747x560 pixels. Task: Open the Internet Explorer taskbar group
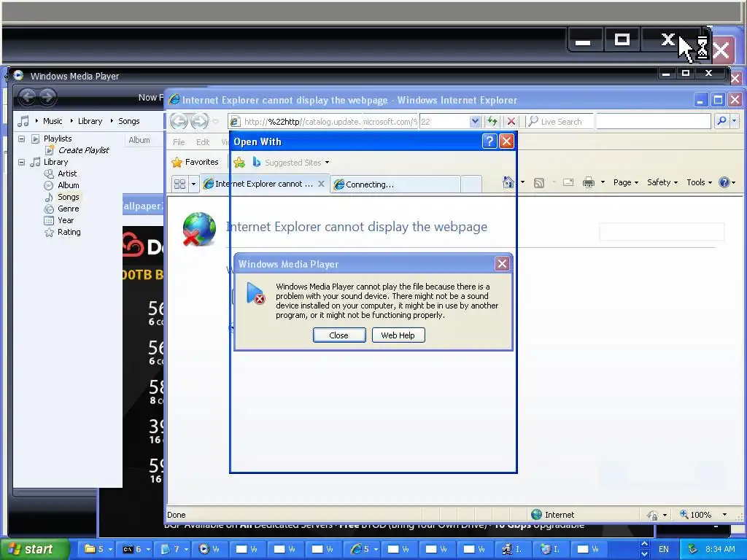coord(365,549)
